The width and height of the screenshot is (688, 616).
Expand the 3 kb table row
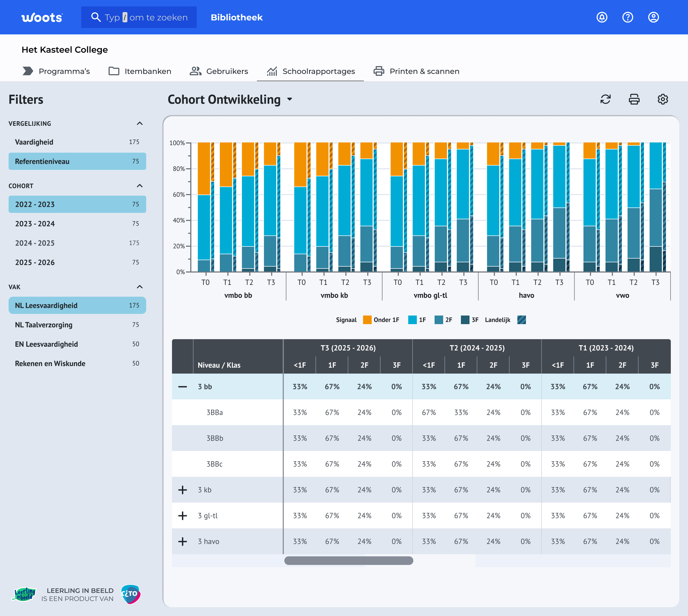(x=182, y=490)
